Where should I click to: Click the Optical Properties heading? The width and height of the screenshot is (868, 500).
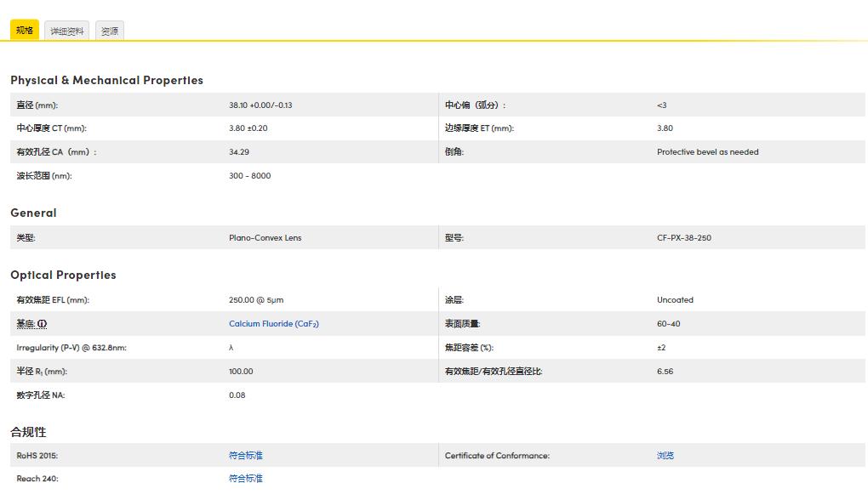(63, 275)
